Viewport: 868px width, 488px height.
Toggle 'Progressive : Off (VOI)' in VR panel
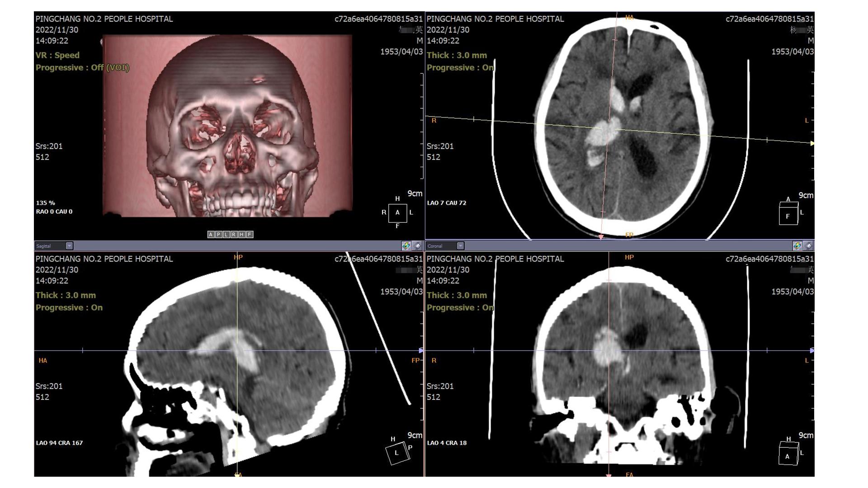click(x=82, y=68)
